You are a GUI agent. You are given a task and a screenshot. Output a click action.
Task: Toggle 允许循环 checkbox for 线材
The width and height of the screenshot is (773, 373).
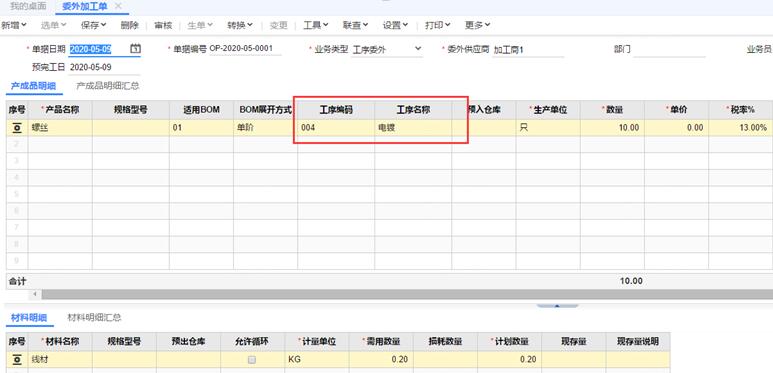point(252,360)
